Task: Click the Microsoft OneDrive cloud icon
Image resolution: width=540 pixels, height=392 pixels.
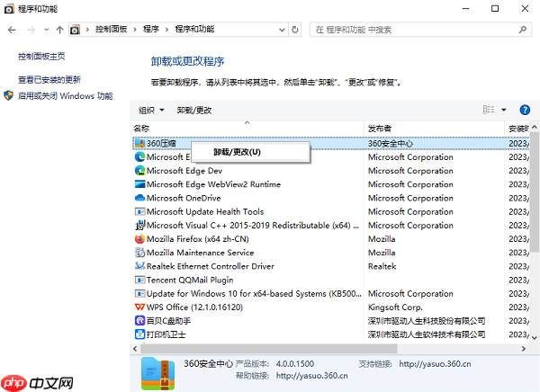Action: tap(139, 198)
